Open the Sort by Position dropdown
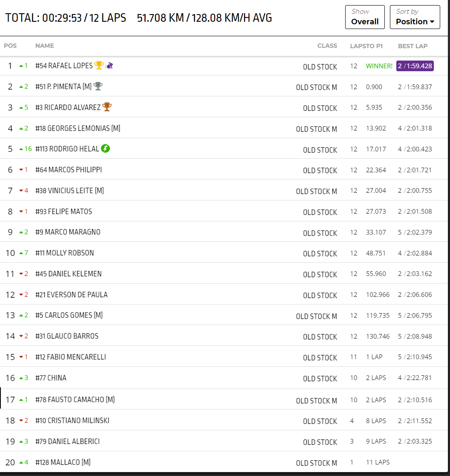 (415, 17)
